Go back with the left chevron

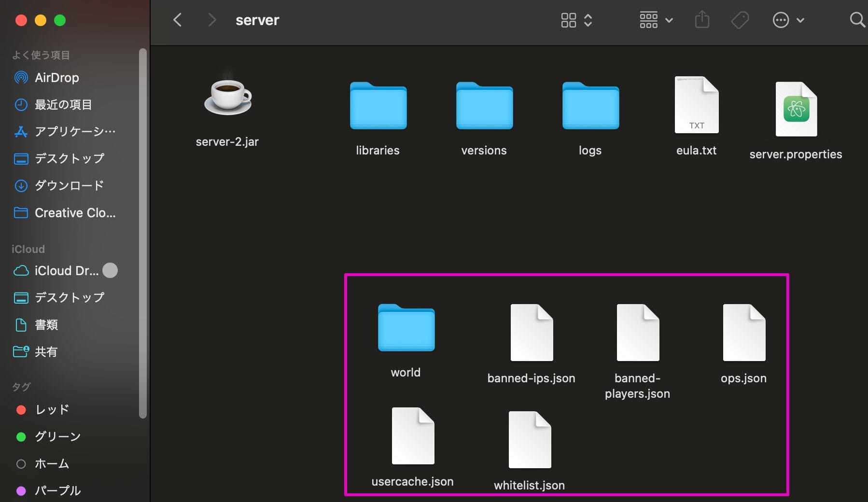pyautogui.click(x=178, y=20)
